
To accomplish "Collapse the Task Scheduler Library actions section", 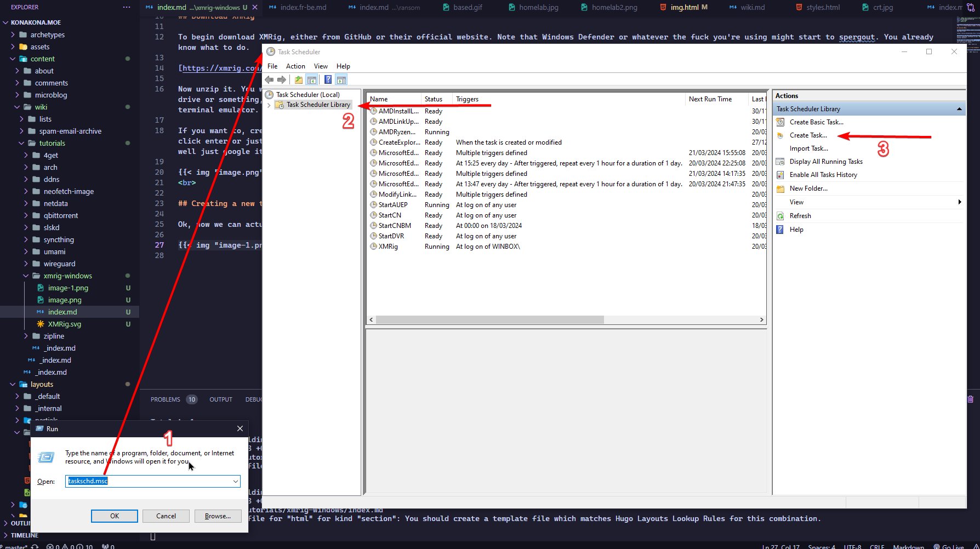I will click(x=959, y=109).
